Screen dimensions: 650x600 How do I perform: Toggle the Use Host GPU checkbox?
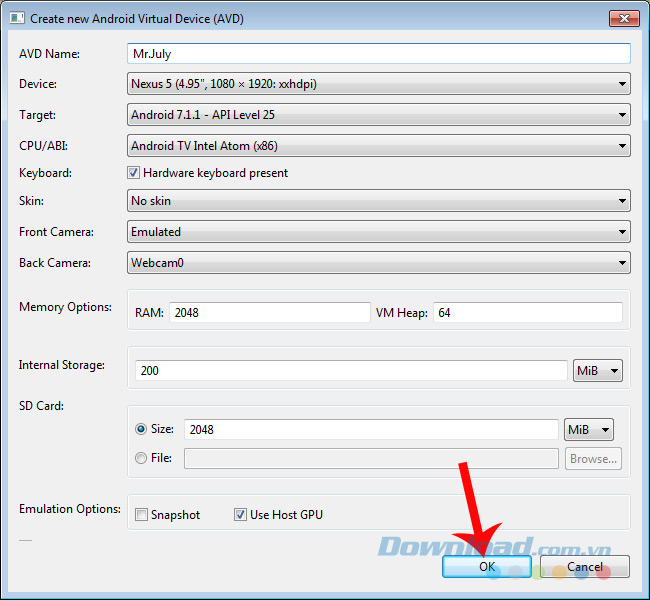click(x=240, y=515)
